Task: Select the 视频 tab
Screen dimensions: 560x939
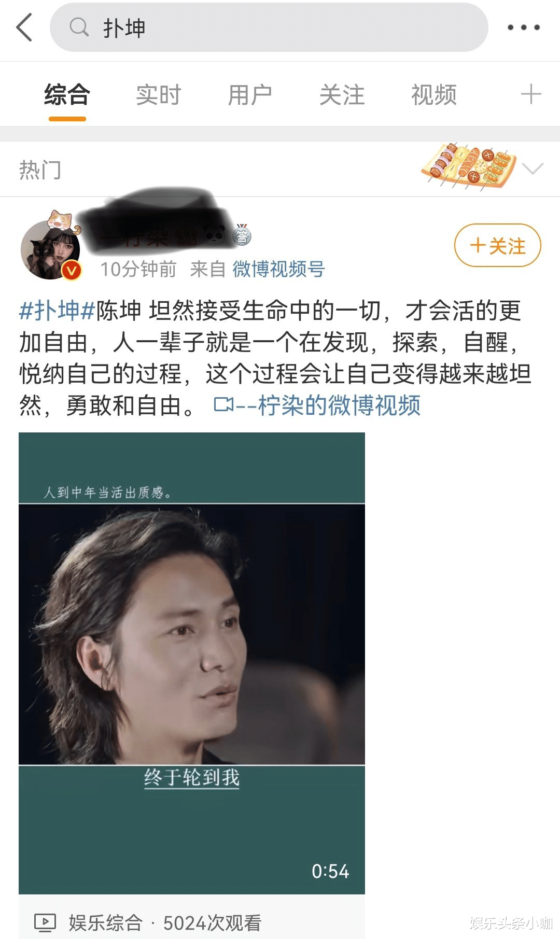Action: coord(434,95)
